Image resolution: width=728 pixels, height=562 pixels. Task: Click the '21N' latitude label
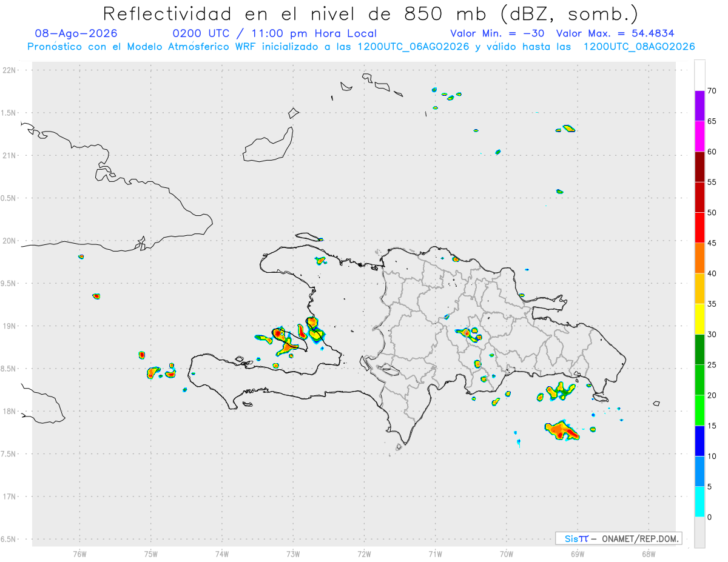(10, 155)
